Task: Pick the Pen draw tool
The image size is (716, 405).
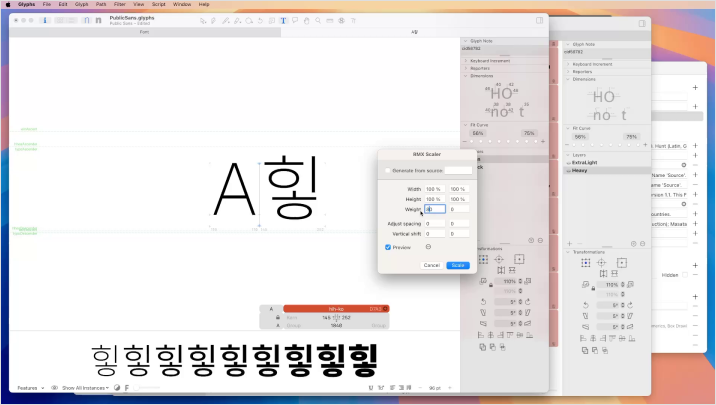Action: coord(213,21)
